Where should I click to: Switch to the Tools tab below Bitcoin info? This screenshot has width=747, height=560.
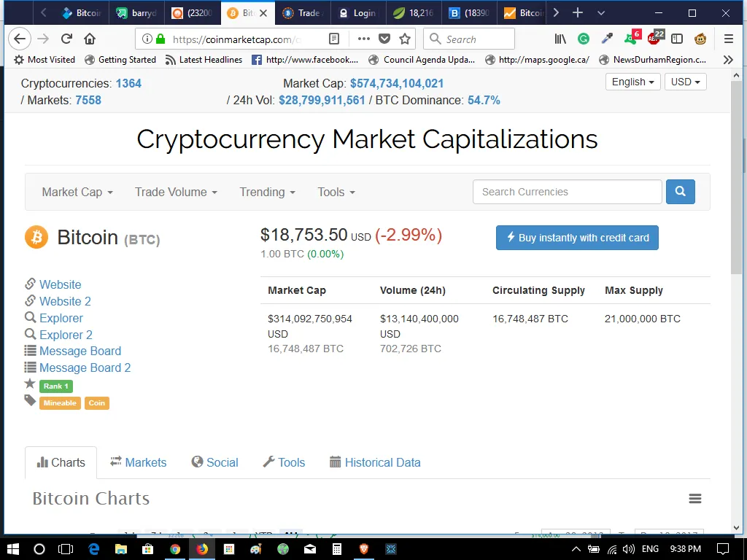tap(284, 462)
